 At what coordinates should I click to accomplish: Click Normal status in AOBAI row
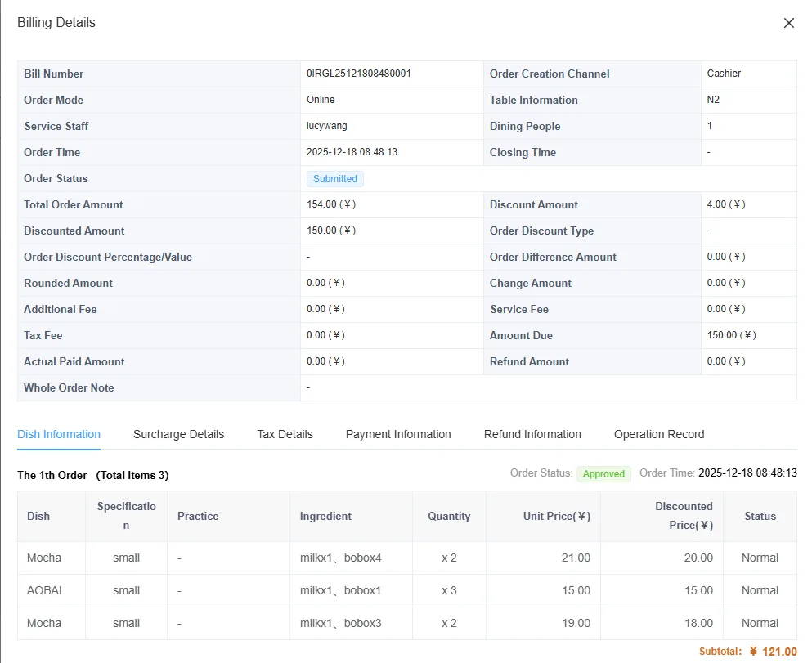(x=760, y=590)
